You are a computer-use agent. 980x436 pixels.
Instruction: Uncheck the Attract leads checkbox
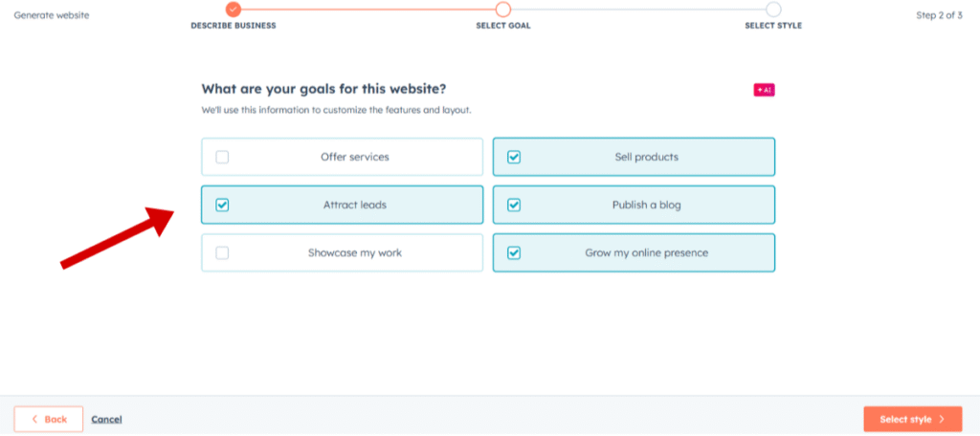[222, 205]
